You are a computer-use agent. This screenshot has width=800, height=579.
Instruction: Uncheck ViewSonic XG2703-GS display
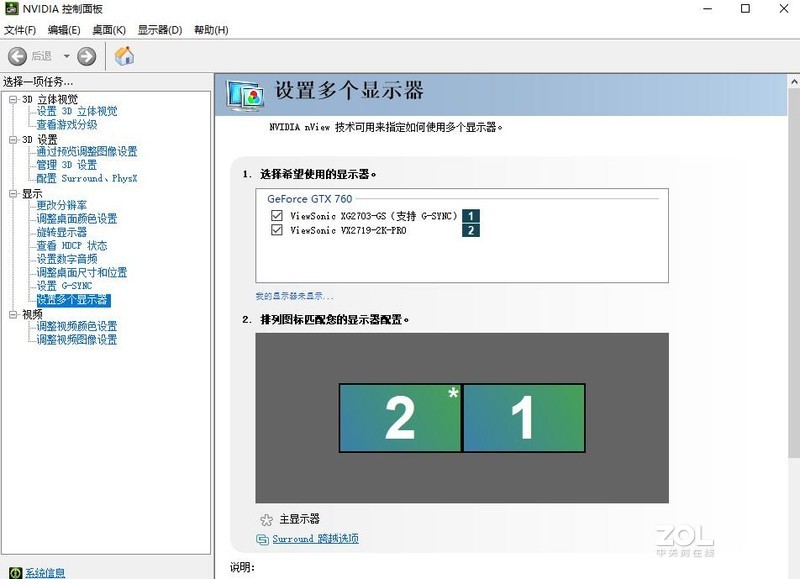pos(277,215)
